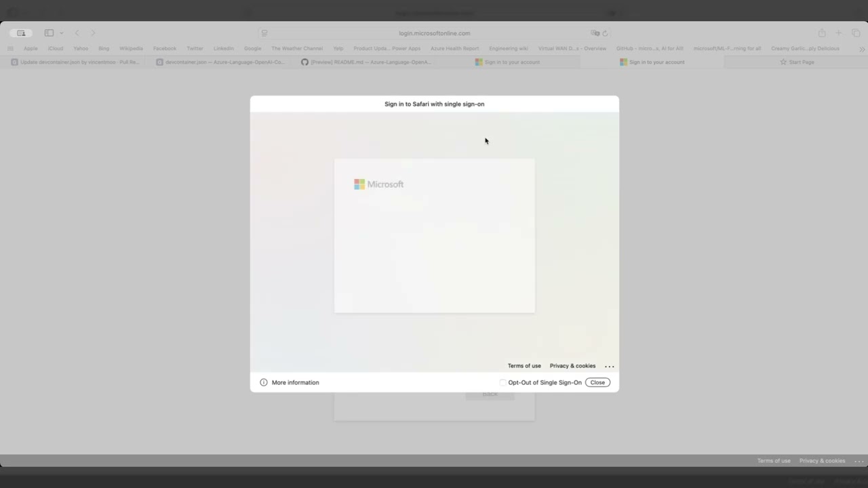Open the three-dots menu in dialog footer
This screenshot has width=868, height=488.
610,366
